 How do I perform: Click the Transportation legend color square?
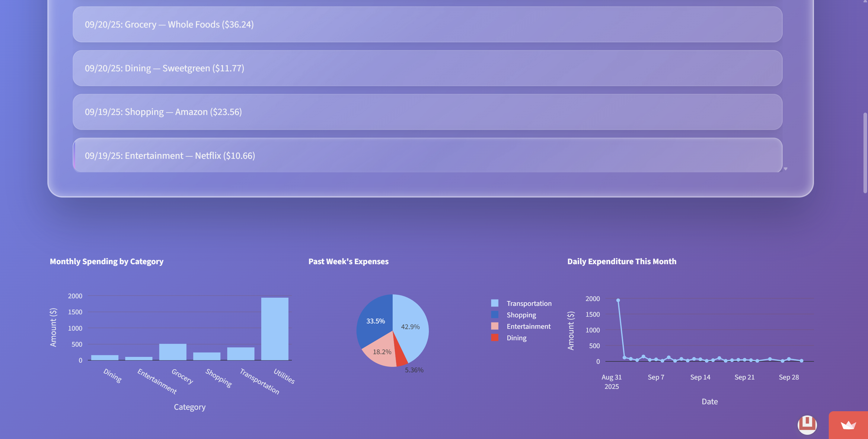pyautogui.click(x=494, y=303)
